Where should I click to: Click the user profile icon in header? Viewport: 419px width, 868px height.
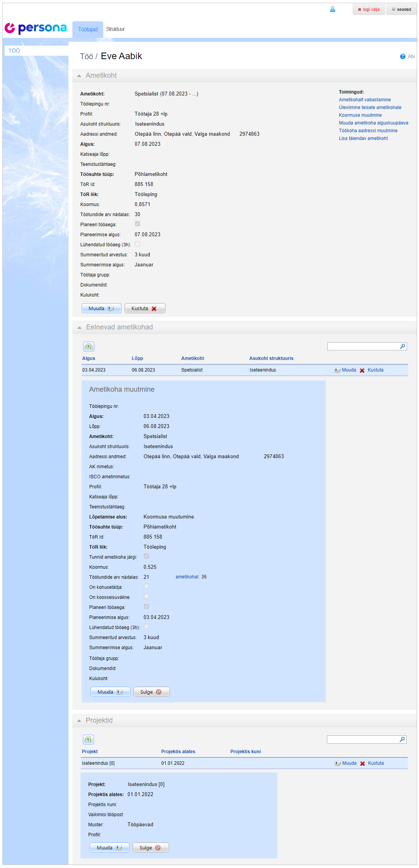point(332,9)
